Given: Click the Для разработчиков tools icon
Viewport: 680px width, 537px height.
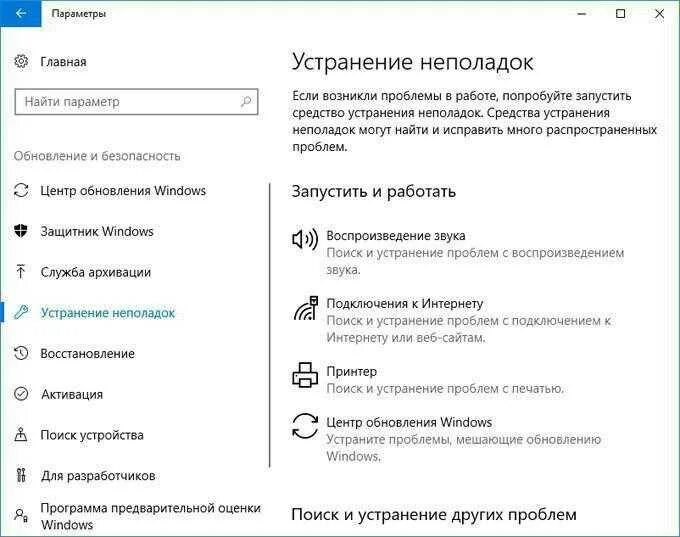Looking at the screenshot, I should pyautogui.click(x=21, y=475).
